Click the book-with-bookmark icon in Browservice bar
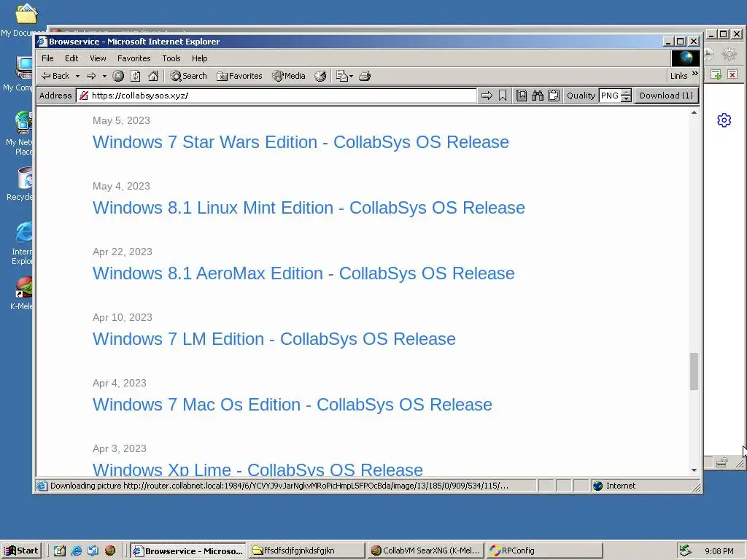Screen dimensions: 747x560 point(522,96)
